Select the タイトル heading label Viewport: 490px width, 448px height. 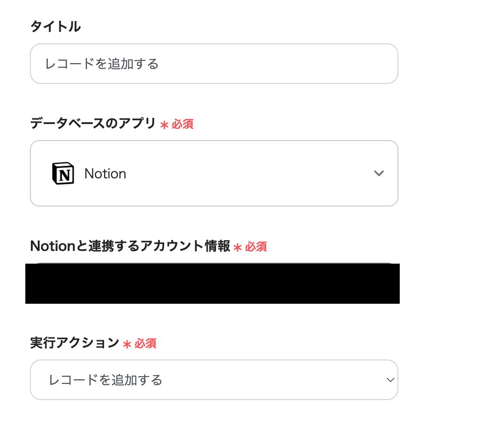click(55, 27)
